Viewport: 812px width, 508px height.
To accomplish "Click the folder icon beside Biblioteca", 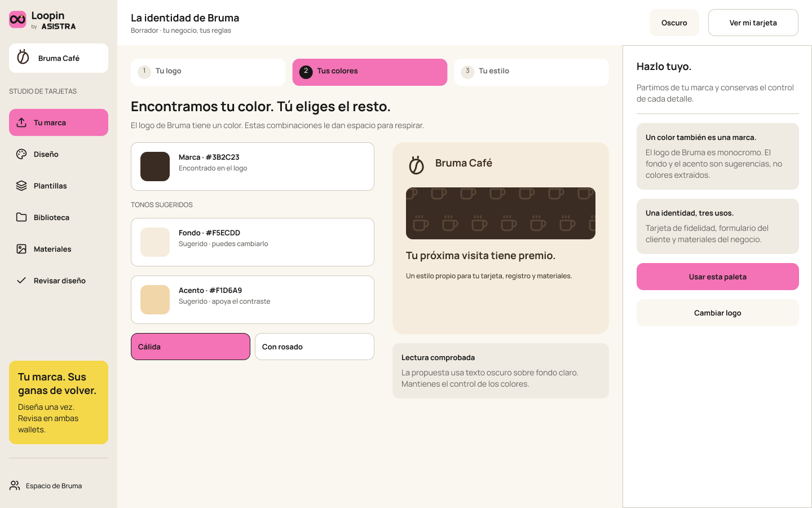I will (21, 217).
